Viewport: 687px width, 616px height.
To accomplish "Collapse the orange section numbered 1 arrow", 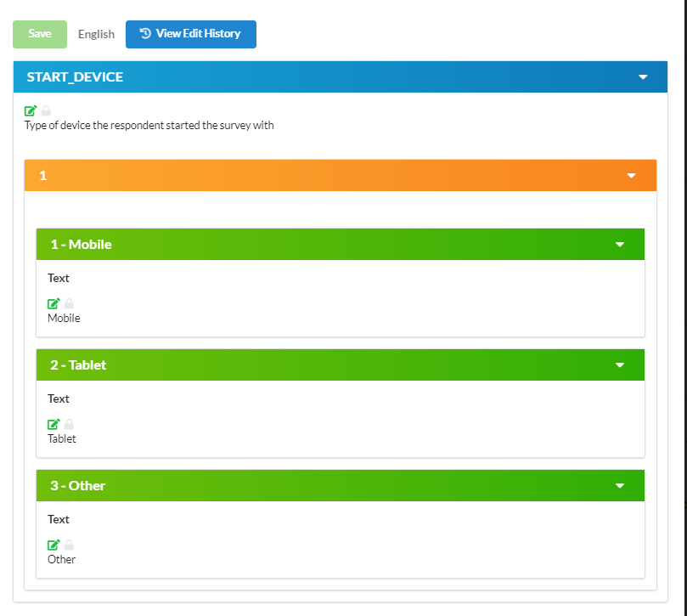I will tap(631, 176).
